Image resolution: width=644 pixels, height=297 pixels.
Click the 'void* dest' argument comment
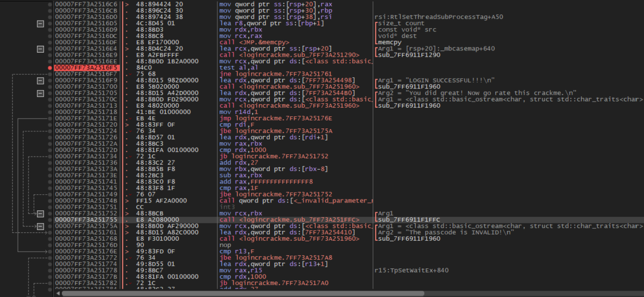[x=396, y=36]
